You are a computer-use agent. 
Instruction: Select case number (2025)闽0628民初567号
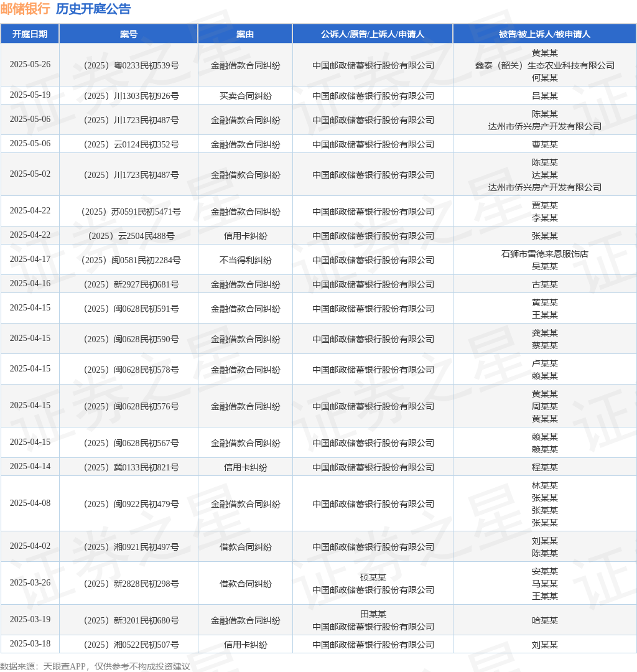click(x=131, y=443)
